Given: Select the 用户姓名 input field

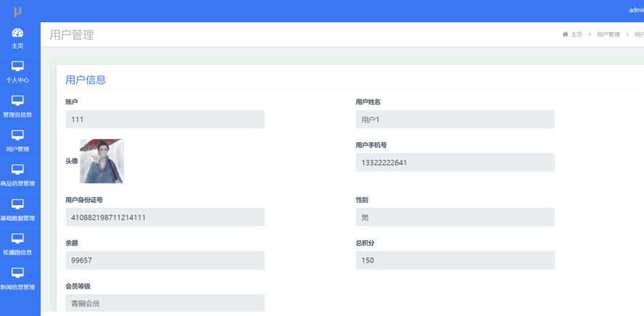Looking at the screenshot, I should [455, 120].
